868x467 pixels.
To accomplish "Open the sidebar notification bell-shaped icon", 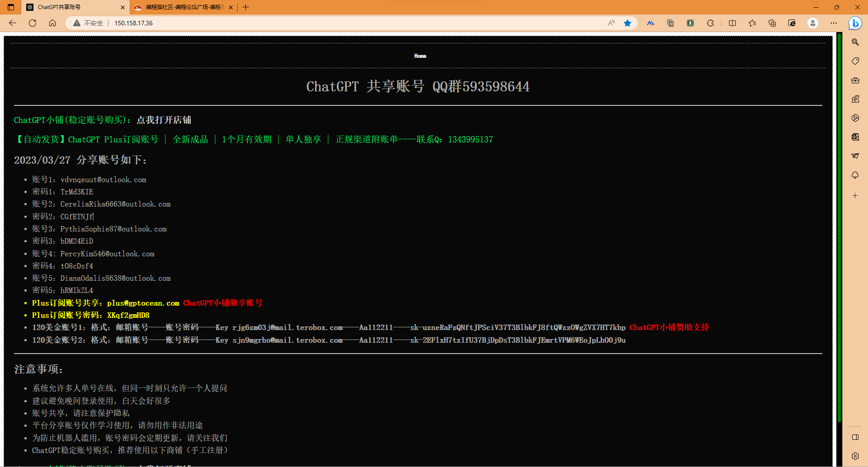I will (855, 175).
